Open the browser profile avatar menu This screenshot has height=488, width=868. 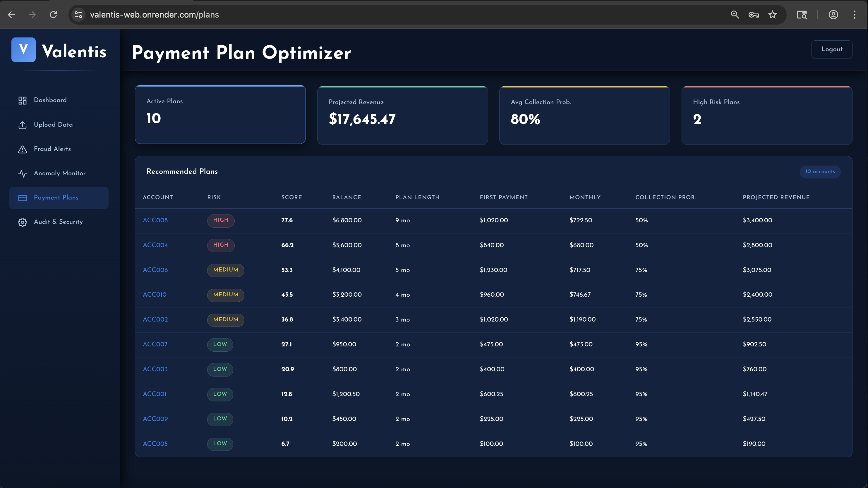click(833, 15)
